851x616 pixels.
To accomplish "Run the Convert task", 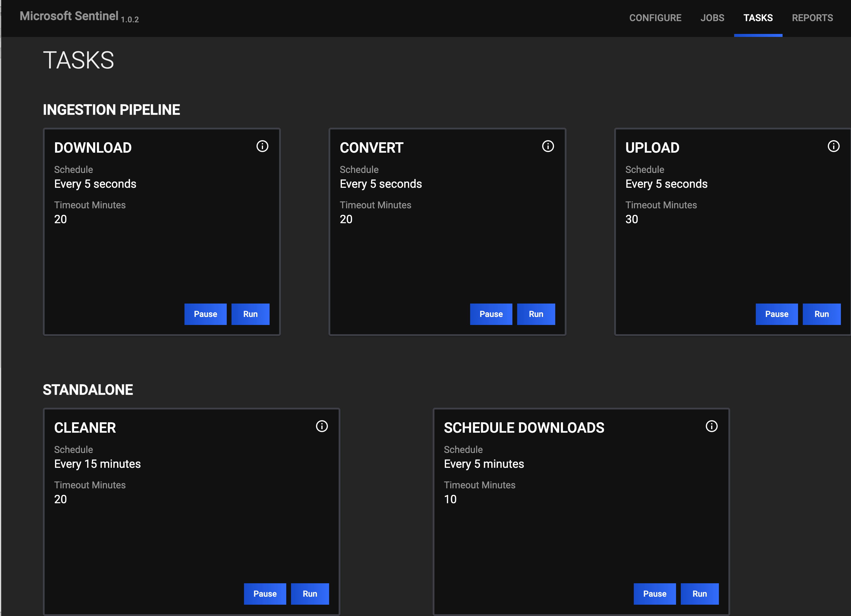I will click(x=536, y=314).
